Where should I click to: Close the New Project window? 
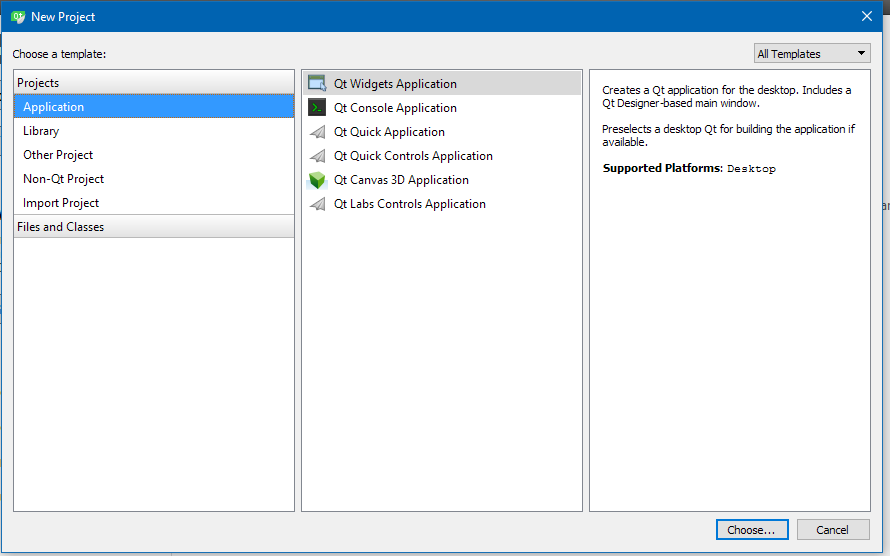coord(866,16)
